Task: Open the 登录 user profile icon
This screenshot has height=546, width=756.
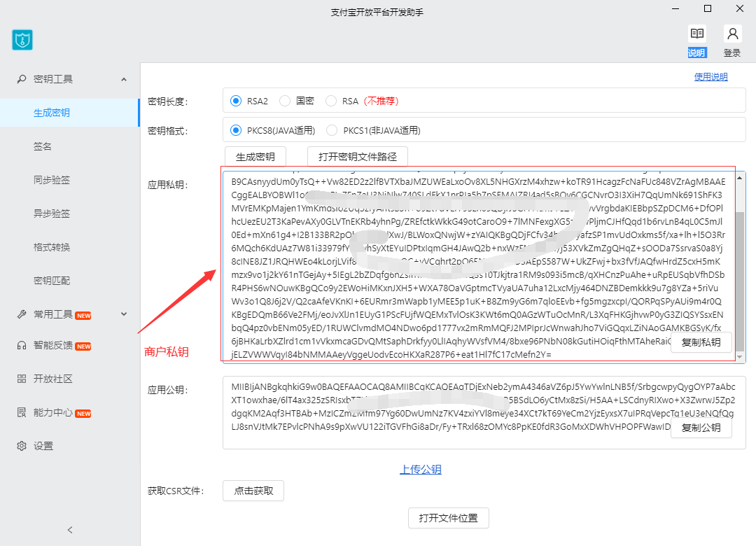Action: (732, 34)
